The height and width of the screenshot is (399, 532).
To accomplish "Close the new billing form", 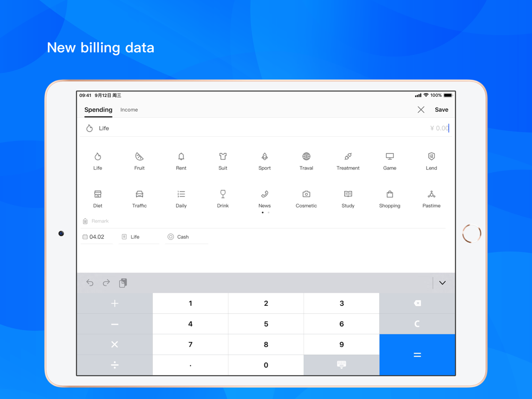I will pyautogui.click(x=421, y=110).
